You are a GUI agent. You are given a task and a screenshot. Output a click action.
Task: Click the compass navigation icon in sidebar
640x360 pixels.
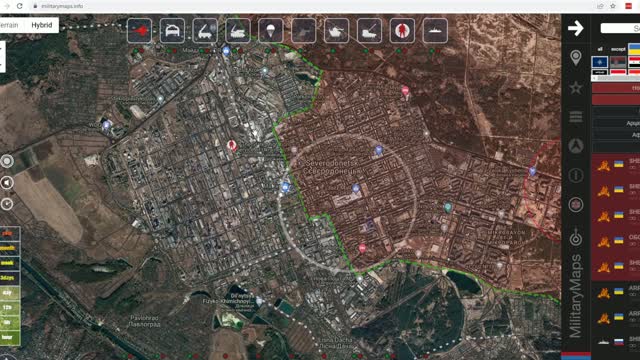576,146
